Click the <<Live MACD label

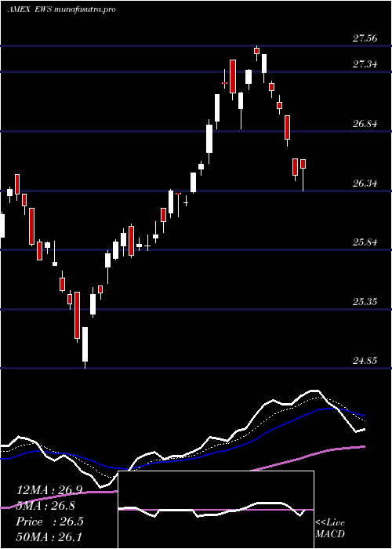330,529
